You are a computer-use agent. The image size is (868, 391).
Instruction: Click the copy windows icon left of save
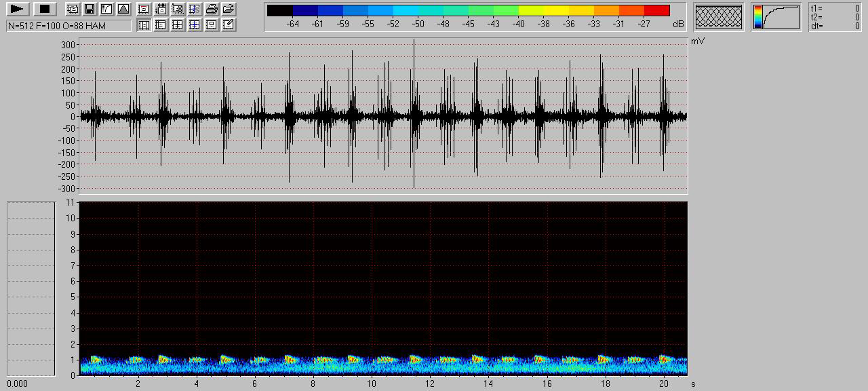73,10
